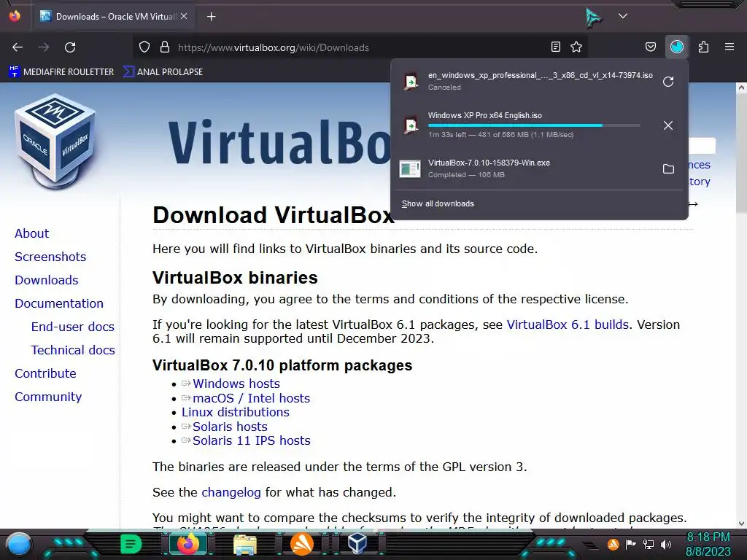Open the green notes app in taskbar
Viewport: 747px width, 560px height.
pos(131,544)
